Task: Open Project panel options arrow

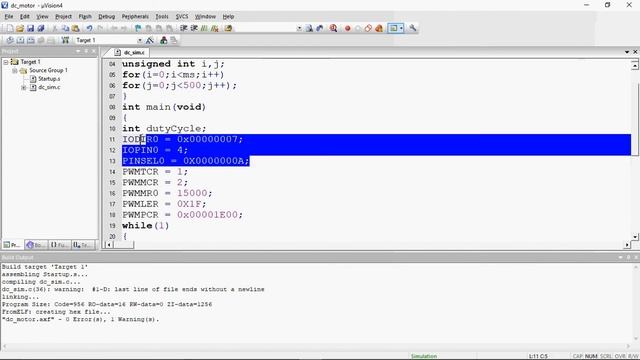Action: 78,51
